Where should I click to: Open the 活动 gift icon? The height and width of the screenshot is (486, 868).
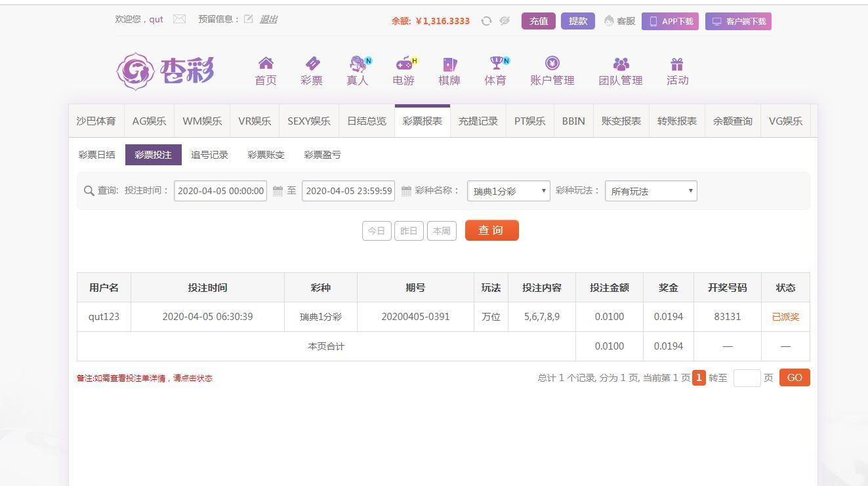677,64
